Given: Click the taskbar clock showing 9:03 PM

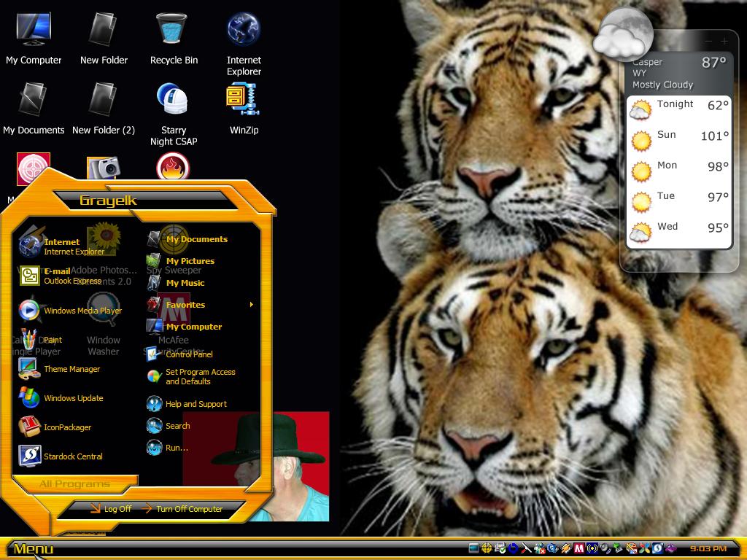Looking at the screenshot, I should pos(708,548).
